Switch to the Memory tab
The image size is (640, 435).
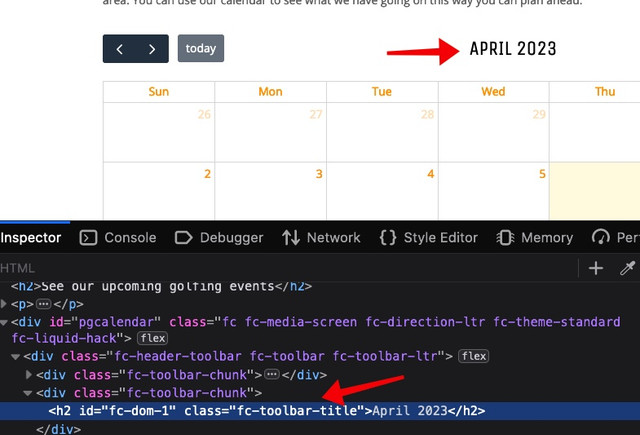(535, 237)
